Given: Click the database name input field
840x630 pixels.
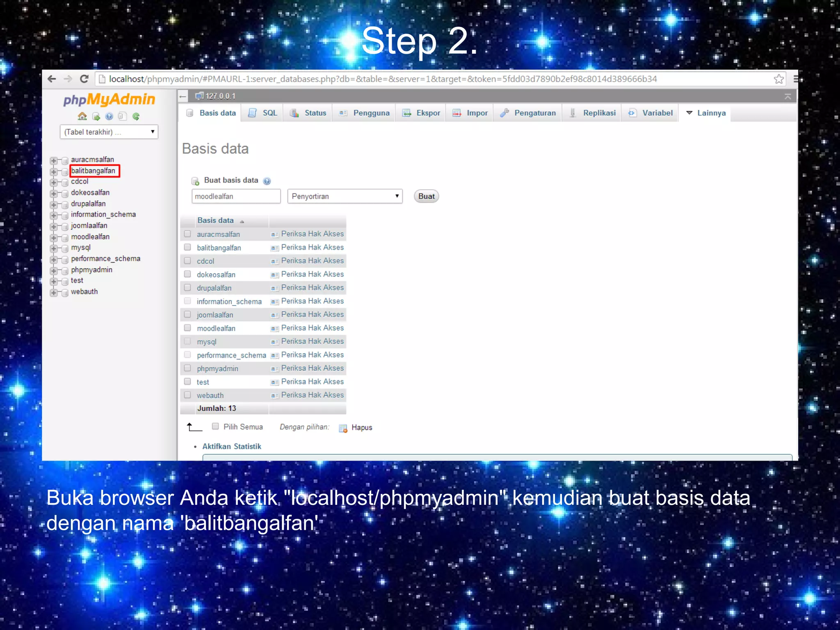Looking at the screenshot, I should [236, 196].
